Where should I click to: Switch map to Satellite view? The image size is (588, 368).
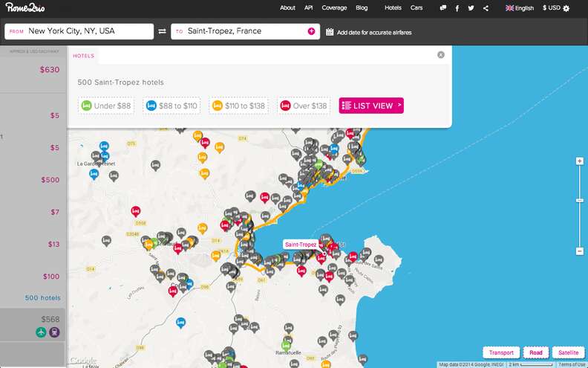pyautogui.click(x=569, y=352)
